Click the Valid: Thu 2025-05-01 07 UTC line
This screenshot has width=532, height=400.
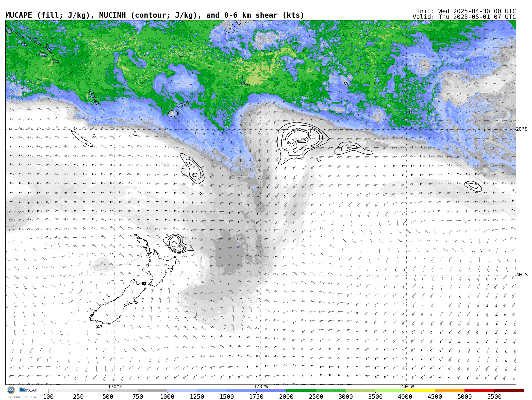464,17
